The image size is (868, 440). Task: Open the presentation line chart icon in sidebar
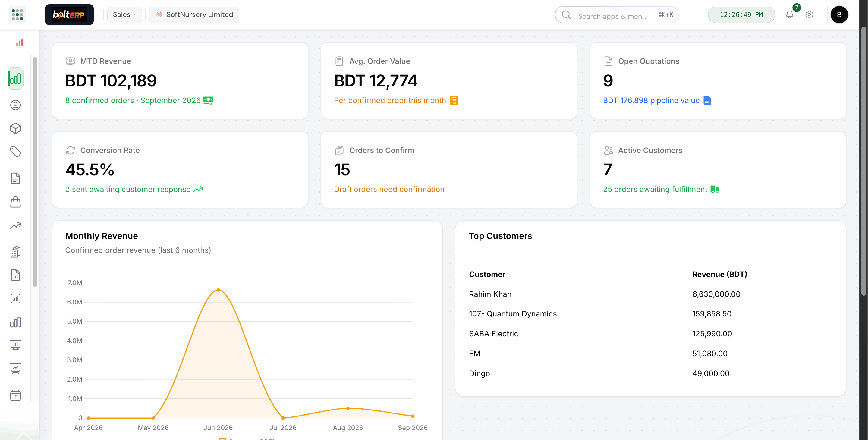click(15, 369)
